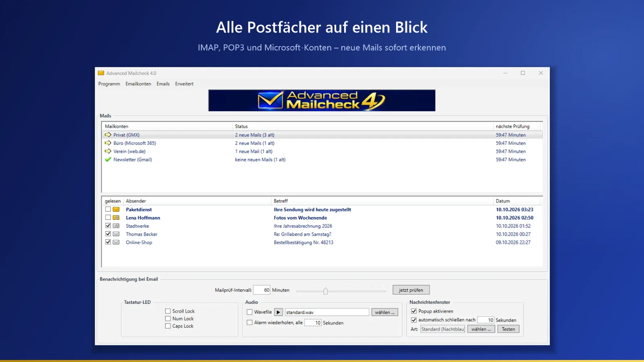644x362 pixels.
Task: Enable Alarm wiederholen checkbox
Action: 250,323
